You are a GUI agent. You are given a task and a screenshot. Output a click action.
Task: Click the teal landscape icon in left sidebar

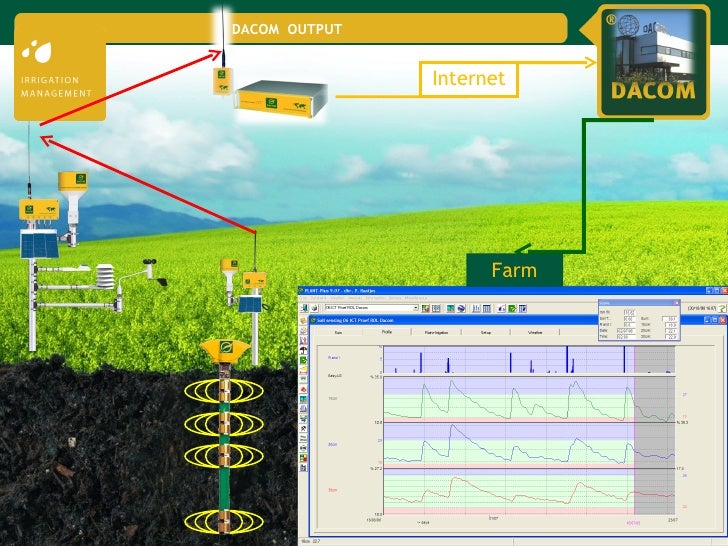(303, 399)
